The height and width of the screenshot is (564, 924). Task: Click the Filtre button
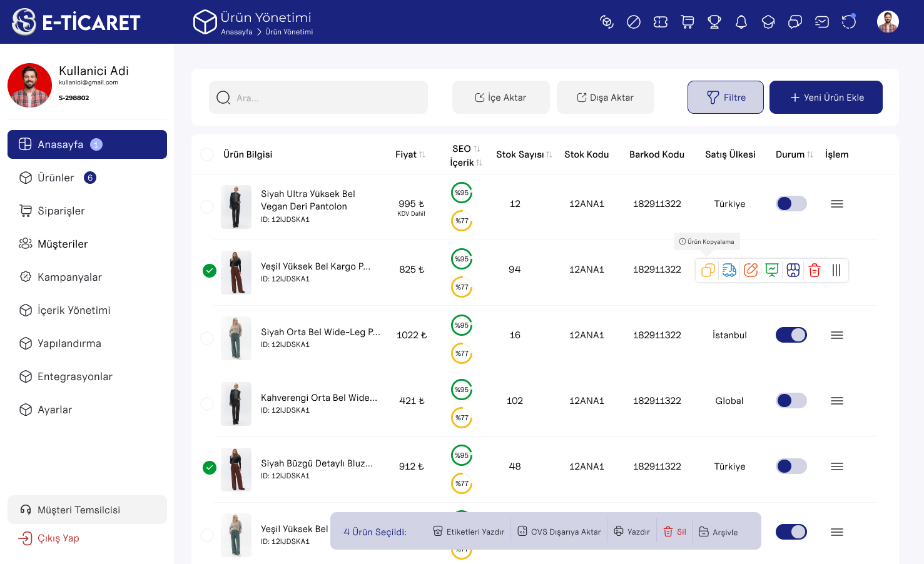point(725,98)
